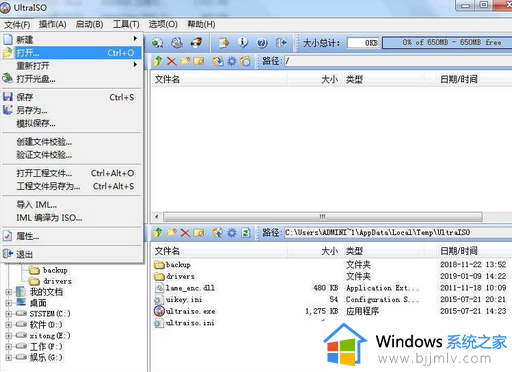Click the local path field with C:\Users

(398, 232)
